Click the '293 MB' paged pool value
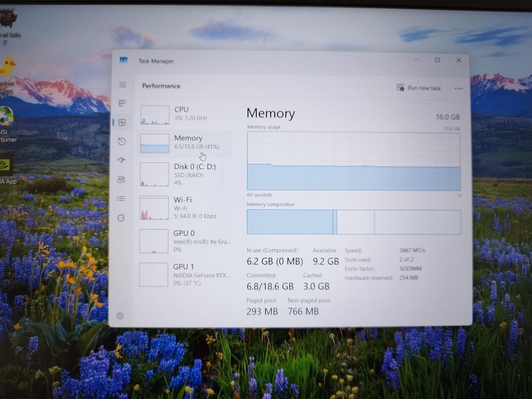Viewport: 532px width, 399px height. (262, 311)
